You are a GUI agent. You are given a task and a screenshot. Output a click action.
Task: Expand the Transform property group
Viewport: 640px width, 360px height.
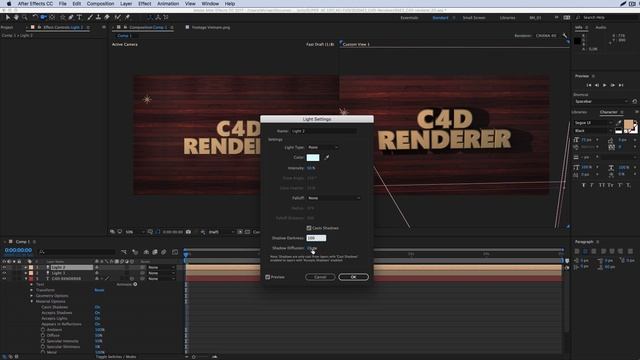click(31, 290)
